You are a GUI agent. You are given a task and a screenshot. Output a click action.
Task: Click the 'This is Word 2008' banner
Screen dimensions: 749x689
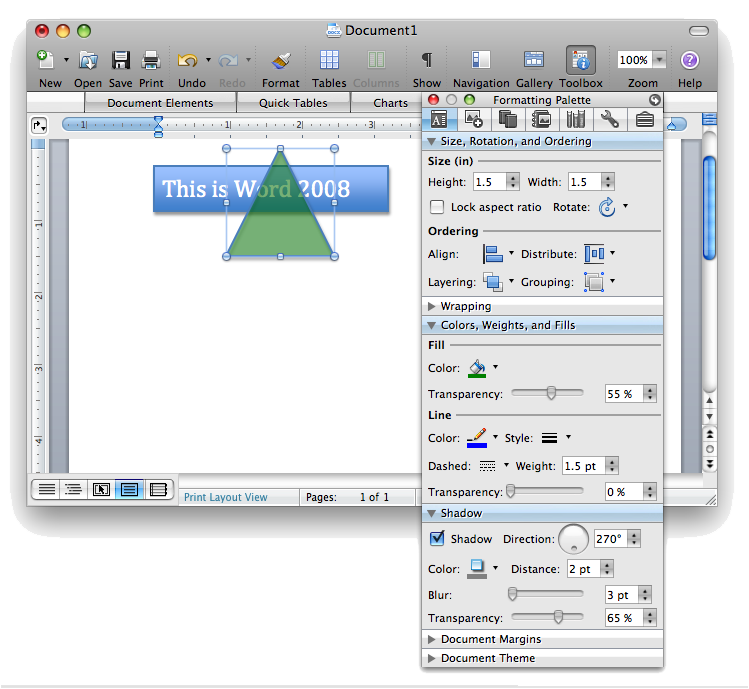click(271, 189)
